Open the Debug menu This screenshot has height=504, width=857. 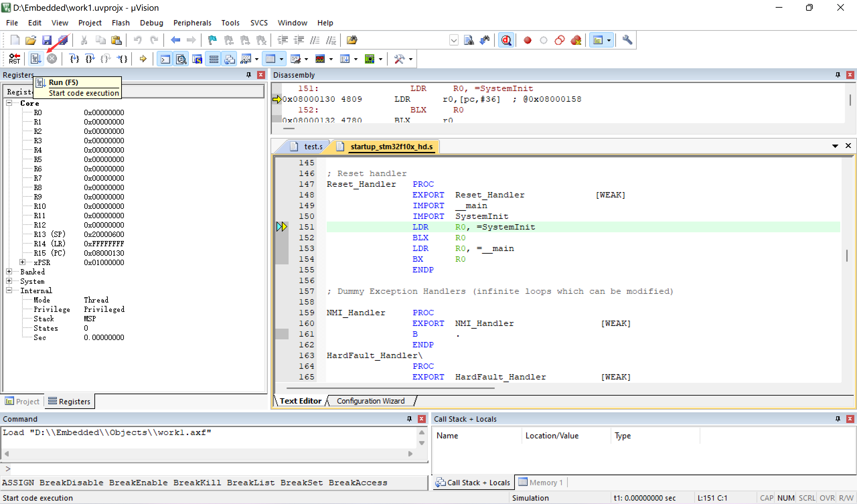[x=151, y=23]
